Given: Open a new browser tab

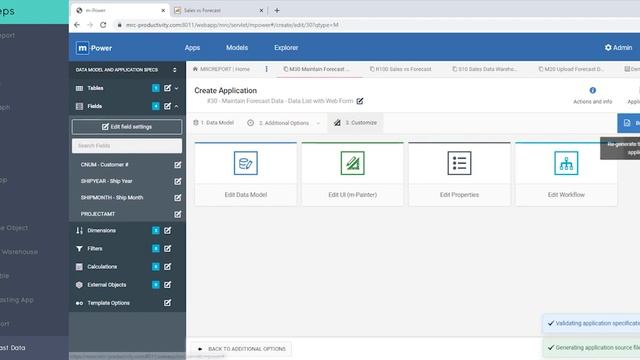Looking at the screenshot, I should click(277, 11).
